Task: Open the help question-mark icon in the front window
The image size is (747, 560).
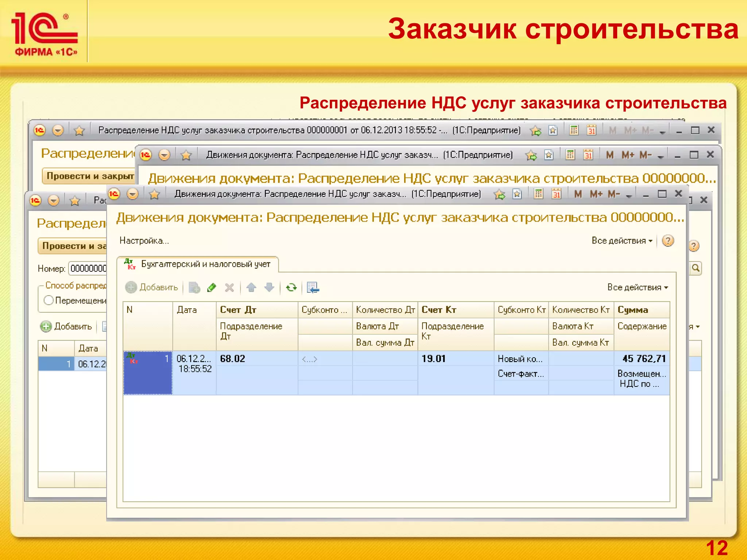Action: 668,241
